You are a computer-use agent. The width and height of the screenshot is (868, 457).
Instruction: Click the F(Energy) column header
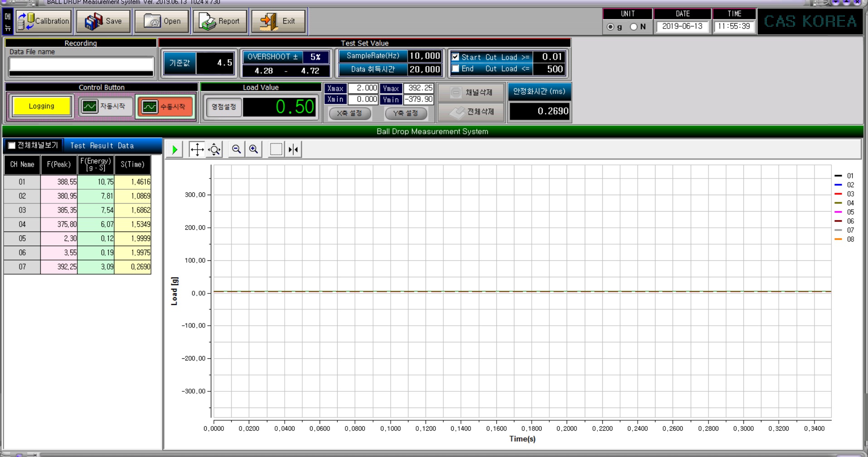(x=96, y=165)
